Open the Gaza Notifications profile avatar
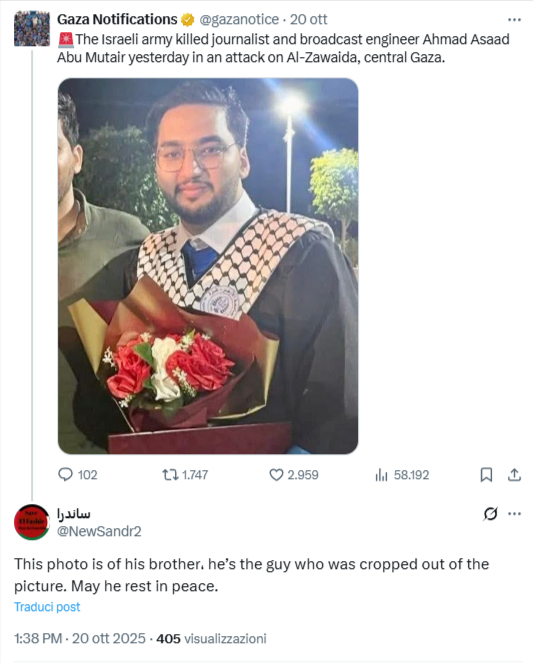Image resolution: width=533 pixels, height=663 pixels. coord(32,29)
